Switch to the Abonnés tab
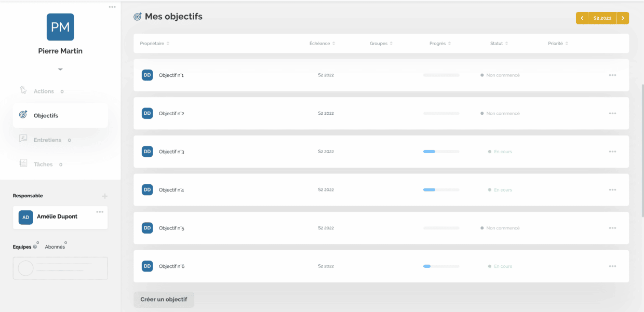This screenshot has height=312, width=644. (x=55, y=247)
